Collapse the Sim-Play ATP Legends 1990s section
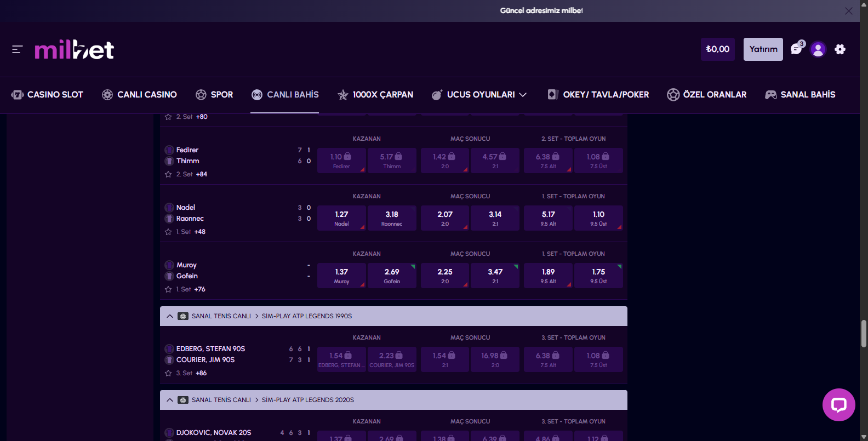The height and width of the screenshot is (441, 868). [170, 316]
